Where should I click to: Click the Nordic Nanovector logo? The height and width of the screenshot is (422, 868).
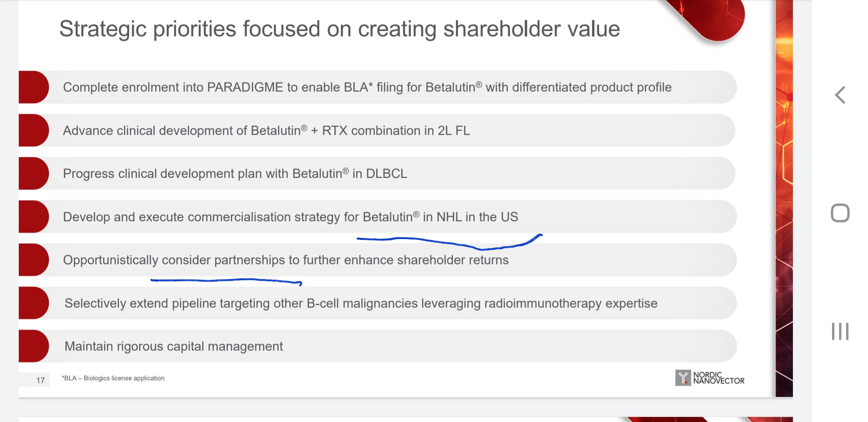point(710,378)
